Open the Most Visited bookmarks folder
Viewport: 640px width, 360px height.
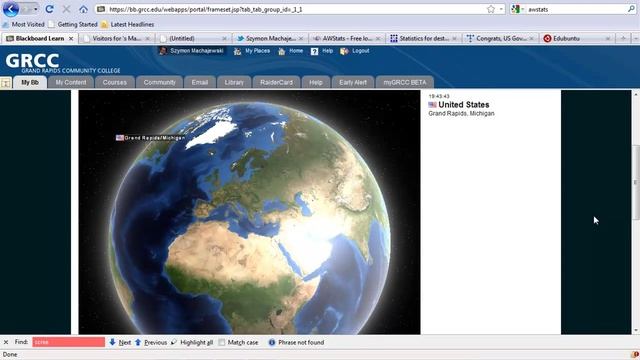pos(23,24)
